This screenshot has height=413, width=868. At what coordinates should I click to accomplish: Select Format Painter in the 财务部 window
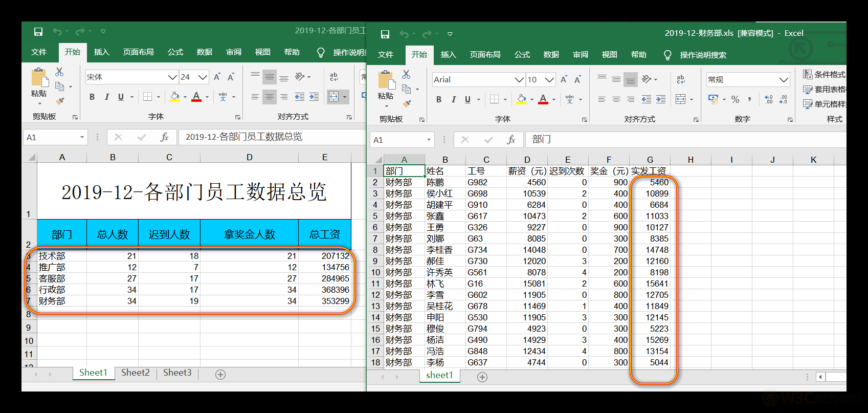[407, 103]
